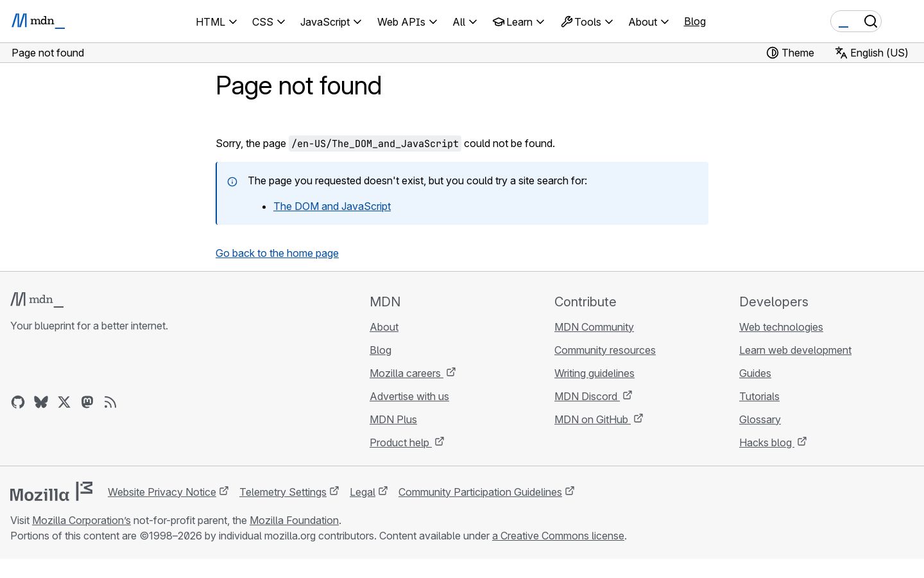The height and width of the screenshot is (578, 924).
Task: Open the Community resources link
Action: [605, 350]
